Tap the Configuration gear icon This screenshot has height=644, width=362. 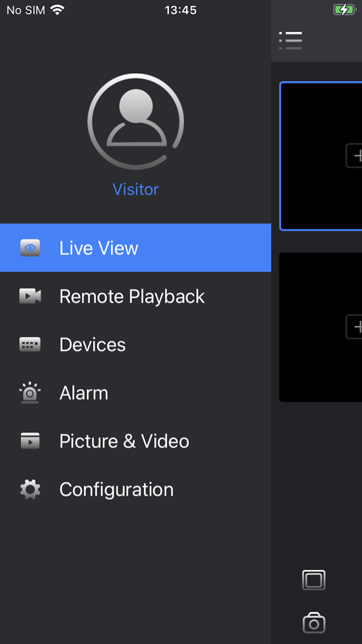[x=30, y=489]
